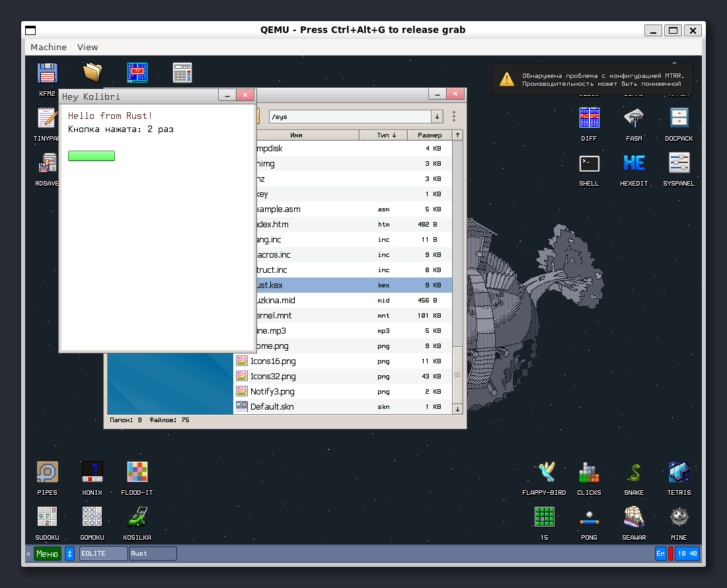Viewport: 727px width, 588px height.
Task: Launch the FASM assembler icon
Action: [634, 119]
